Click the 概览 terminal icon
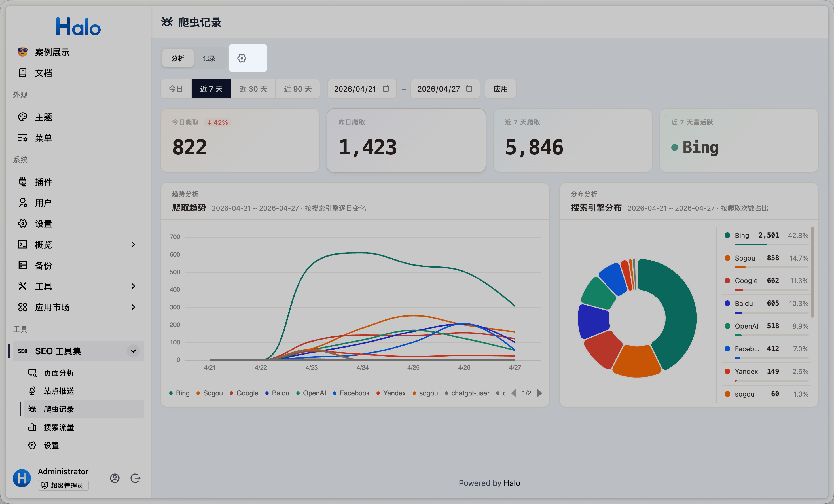The image size is (834, 504). click(x=23, y=244)
